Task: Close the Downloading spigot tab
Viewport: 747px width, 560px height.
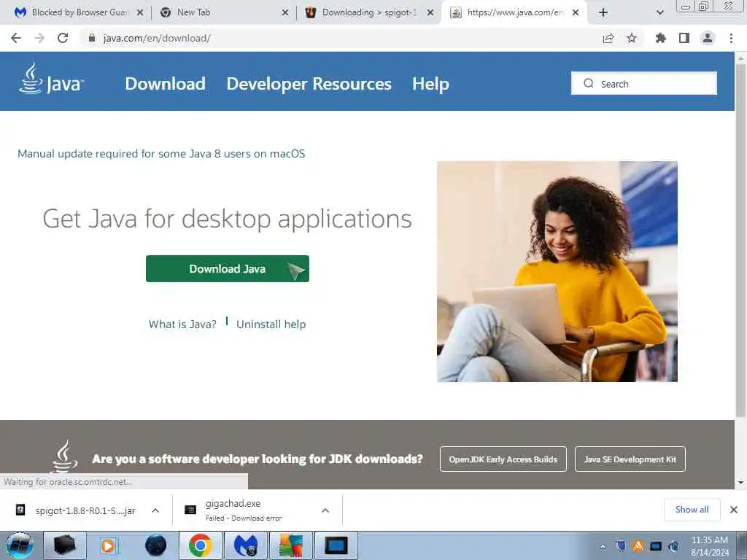Action: pyautogui.click(x=430, y=12)
